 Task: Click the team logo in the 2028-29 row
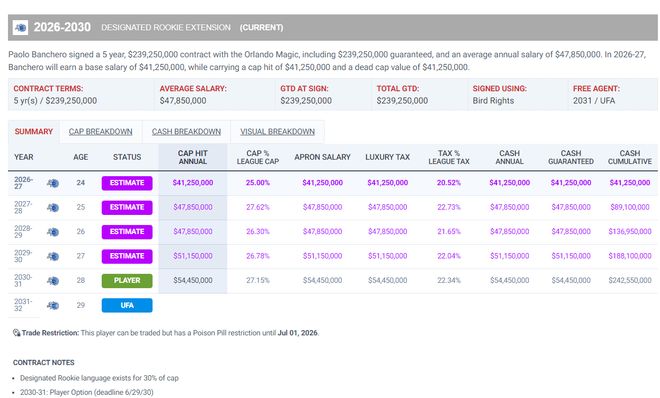[53, 232]
